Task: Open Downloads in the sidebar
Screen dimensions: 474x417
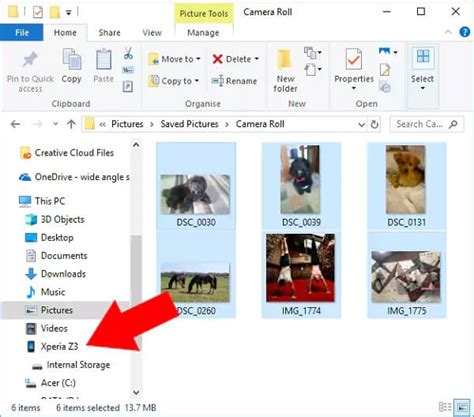Action: (x=55, y=274)
